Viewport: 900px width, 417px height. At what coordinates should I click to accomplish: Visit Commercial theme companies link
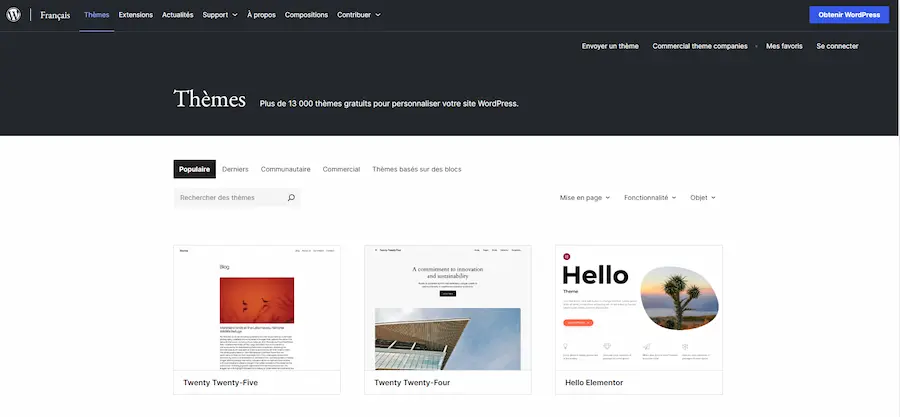coord(700,46)
